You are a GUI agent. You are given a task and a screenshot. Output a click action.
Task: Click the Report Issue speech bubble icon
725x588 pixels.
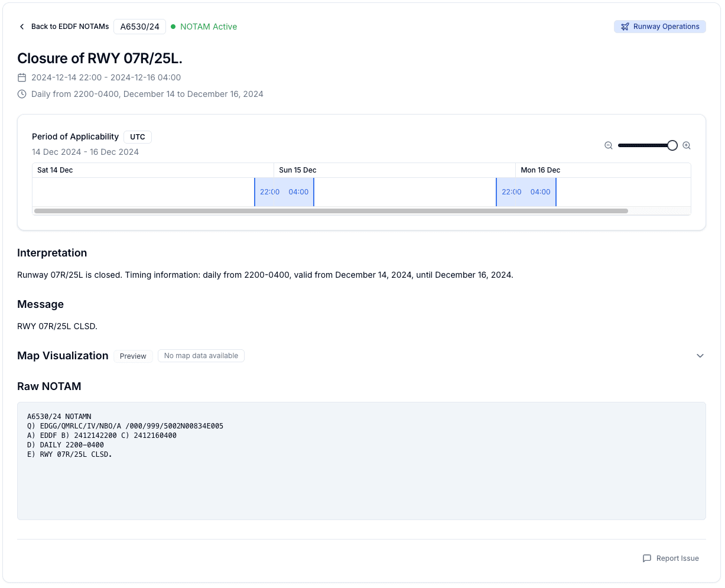647,558
